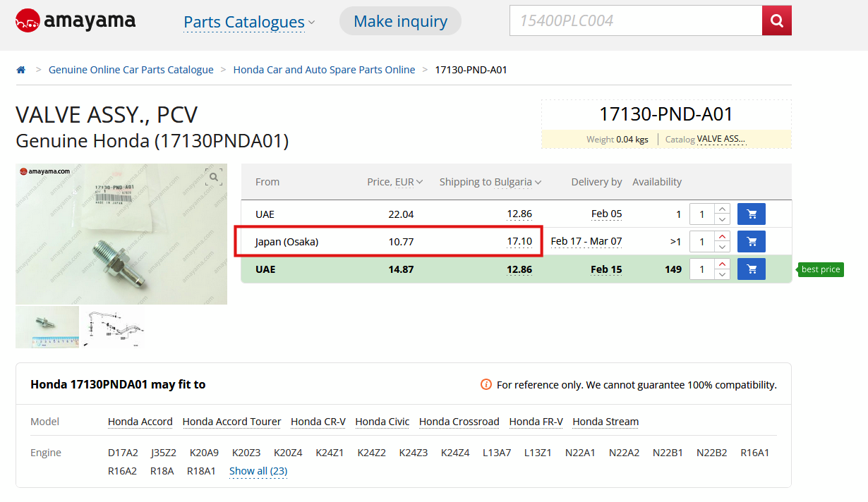868x502 pixels.
Task: Decrease quantity for the 22.04 UAE row
Action: (722, 219)
